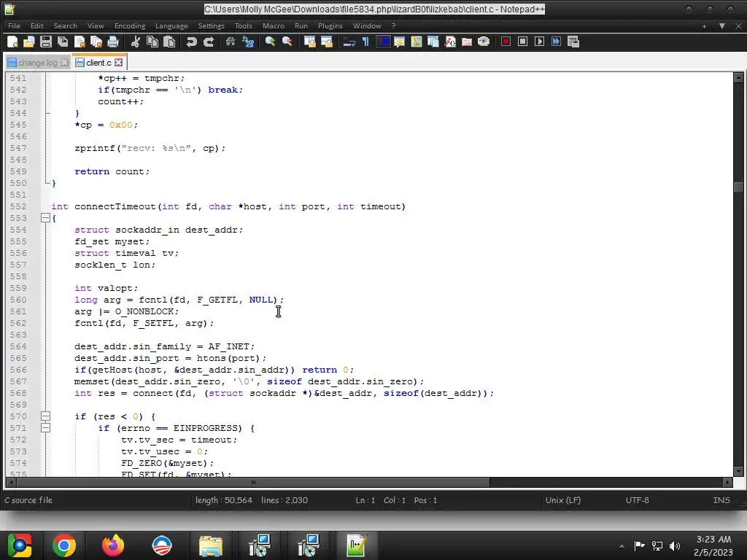Image resolution: width=747 pixels, height=560 pixels.
Task: Click Unix (LF) status bar entry
Action: tap(563, 500)
